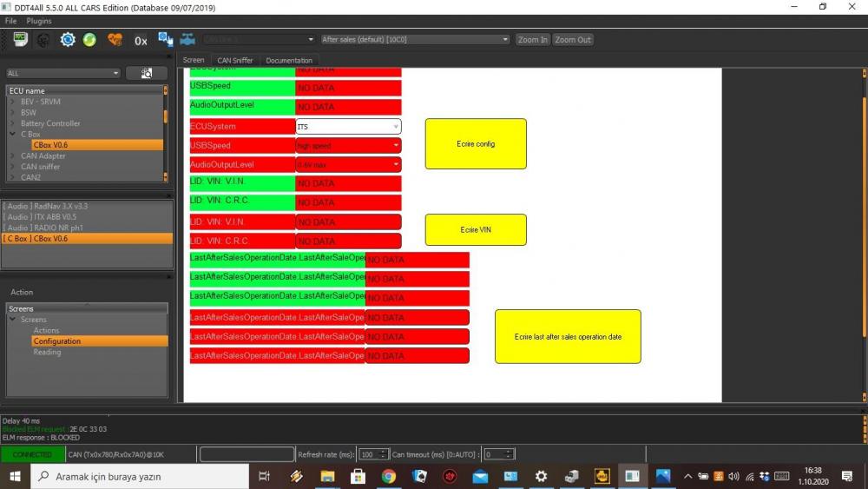Open the AudioOutputLevel dropdown
This screenshot has width=868, height=489.
348,164
